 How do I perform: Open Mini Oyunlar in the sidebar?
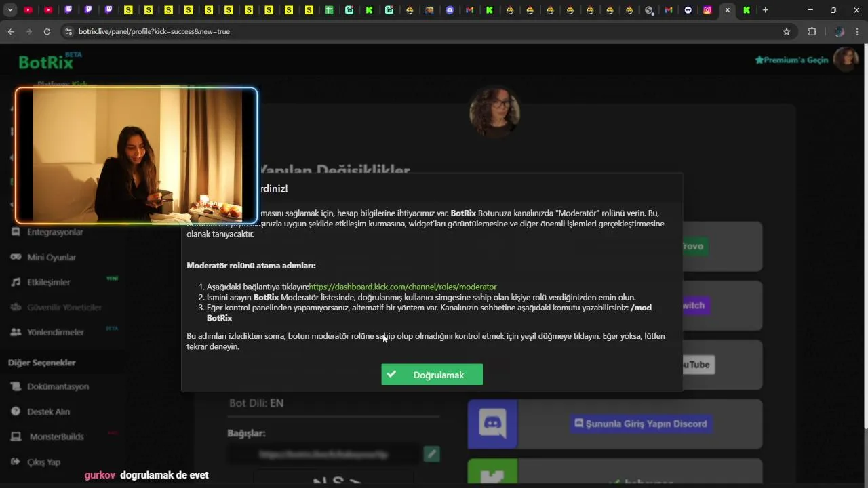click(52, 257)
